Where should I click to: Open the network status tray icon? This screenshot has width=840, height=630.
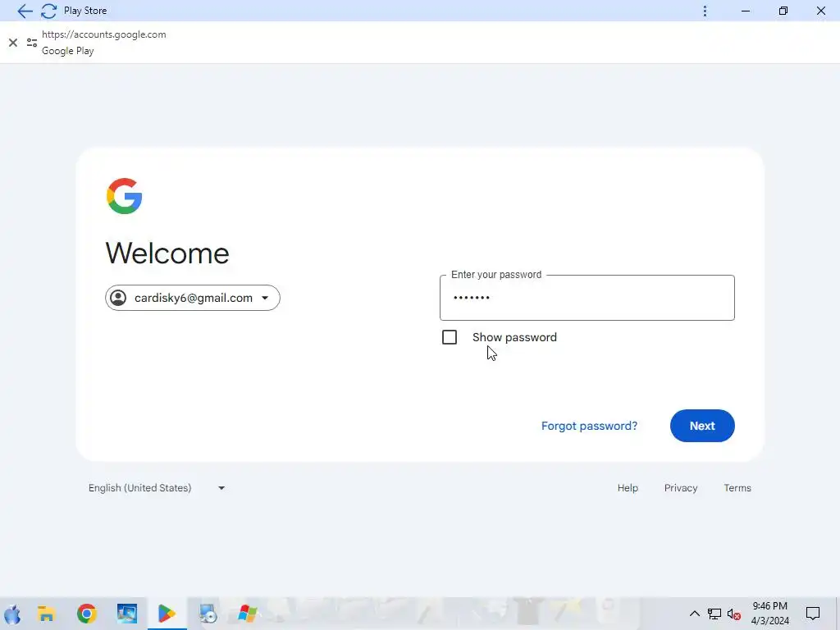coord(714,614)
